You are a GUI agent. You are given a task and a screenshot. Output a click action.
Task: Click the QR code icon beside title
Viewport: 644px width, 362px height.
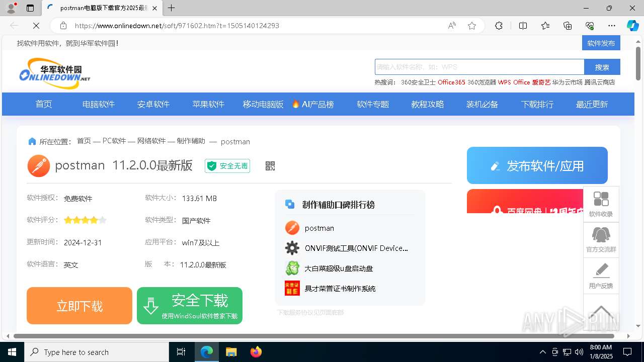270,166
